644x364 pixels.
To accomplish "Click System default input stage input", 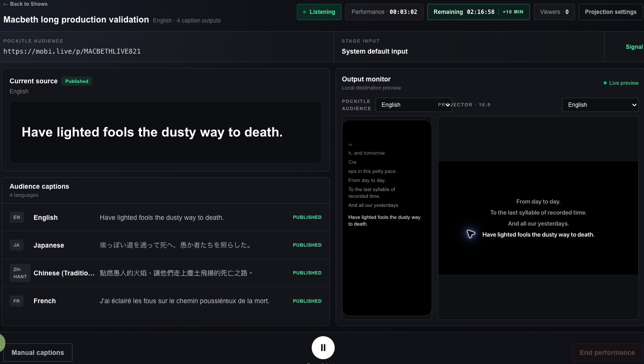I will click(375, 51).
